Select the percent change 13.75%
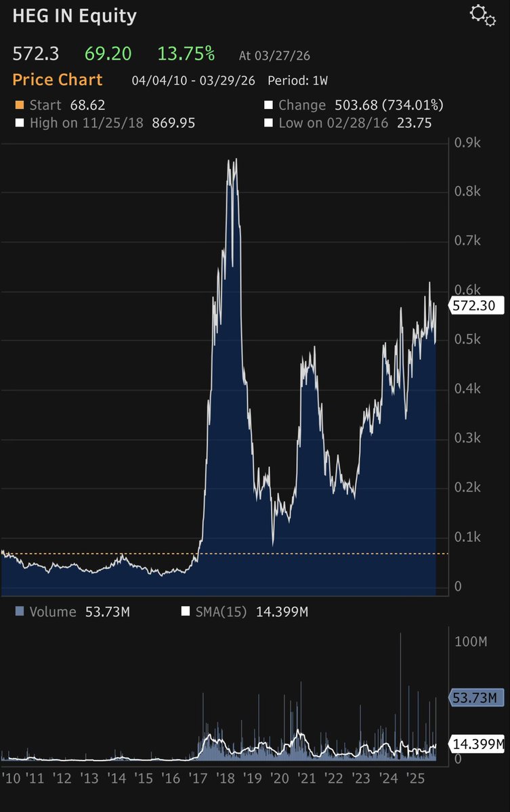This screenshot has width=510, height=812. coord(186,53)
